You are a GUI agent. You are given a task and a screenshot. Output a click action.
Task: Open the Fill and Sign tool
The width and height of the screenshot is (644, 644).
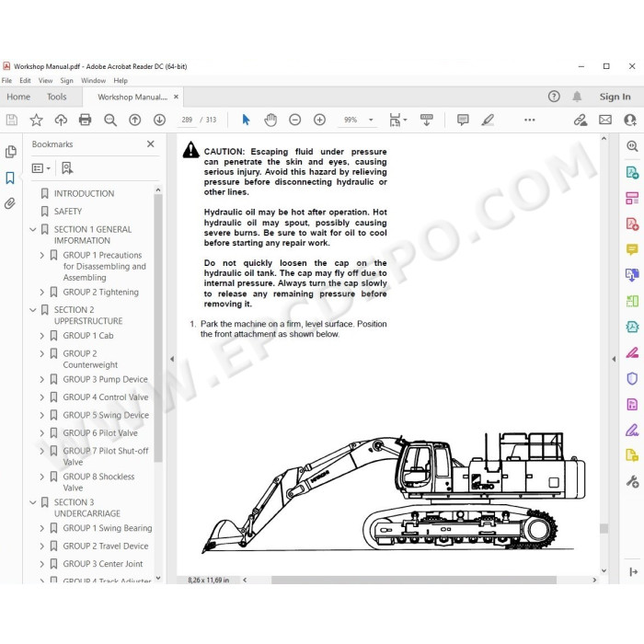point(632,430)
